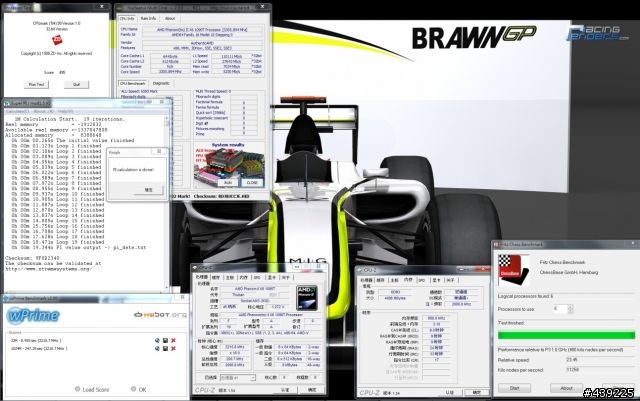
Task: Select the SPD tab in left CPU-Z window
Action: pyautogui.click(x=257, y=277)
